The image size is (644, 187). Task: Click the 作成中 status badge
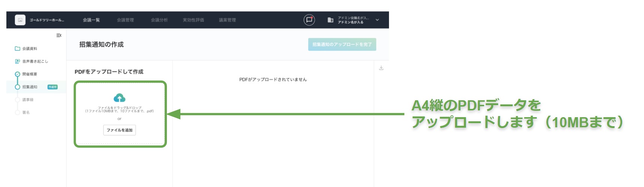(x=53, y=87)
